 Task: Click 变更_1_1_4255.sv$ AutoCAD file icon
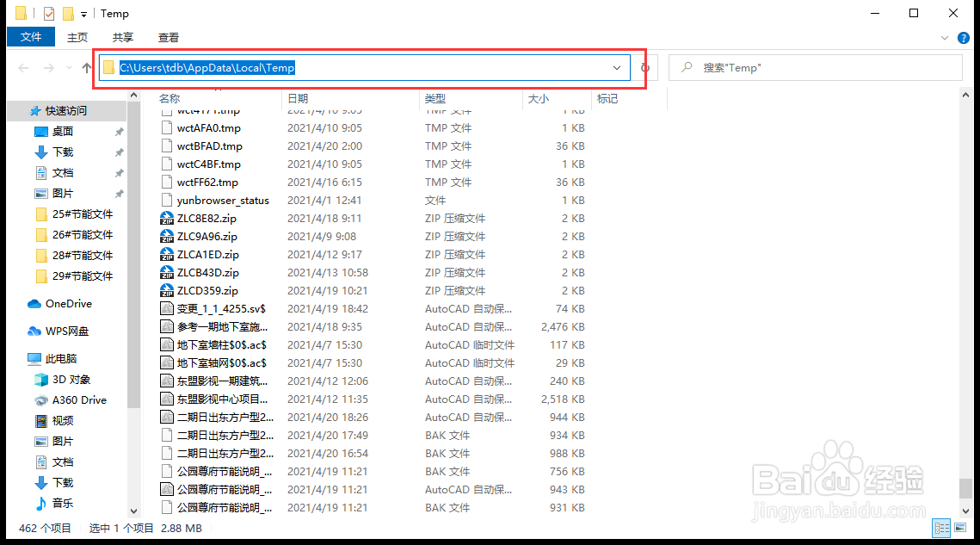(167, 308)
